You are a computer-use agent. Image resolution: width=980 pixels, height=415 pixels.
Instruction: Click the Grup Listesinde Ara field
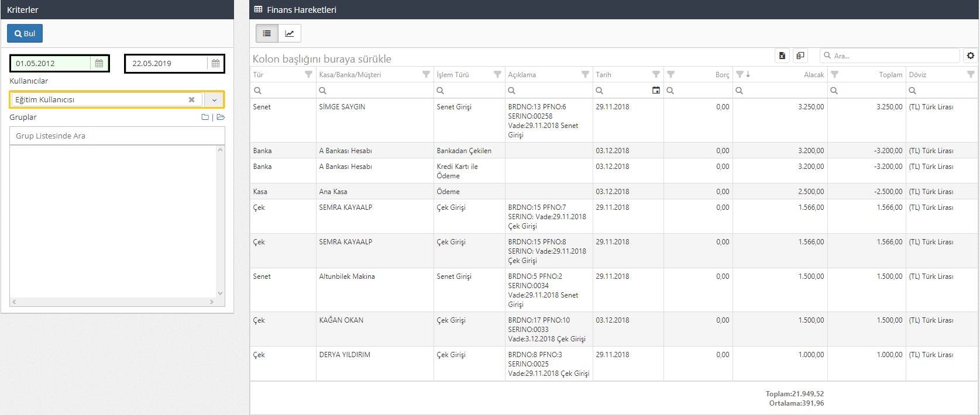point(117,136)
